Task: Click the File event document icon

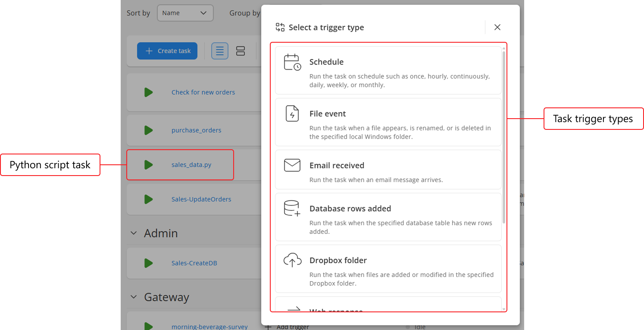Action: click(292, 114)
